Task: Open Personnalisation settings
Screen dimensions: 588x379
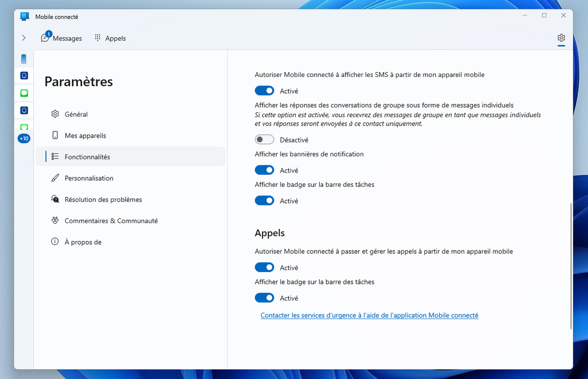Action: click(130, 178)
